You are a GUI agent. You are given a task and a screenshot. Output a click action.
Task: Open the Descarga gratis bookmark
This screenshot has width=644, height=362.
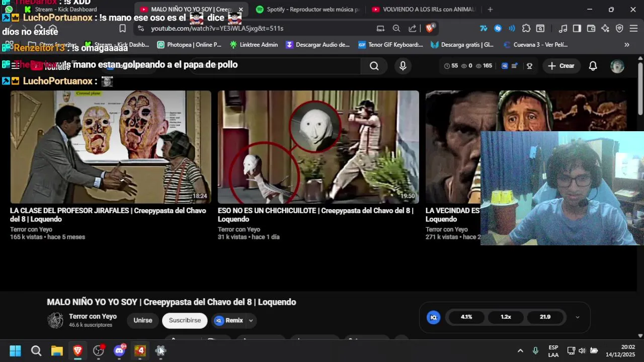click(x=462, y=45)
